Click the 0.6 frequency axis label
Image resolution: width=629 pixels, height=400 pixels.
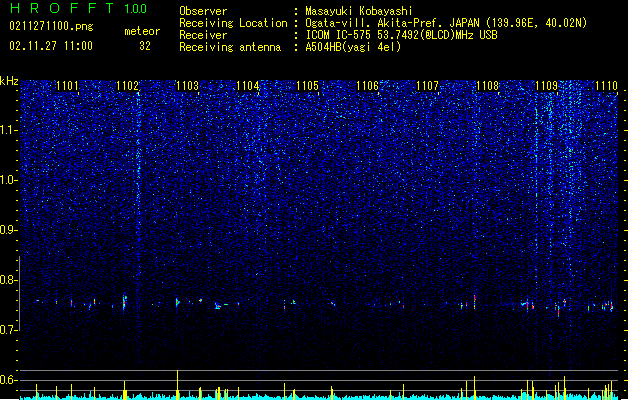8,380
